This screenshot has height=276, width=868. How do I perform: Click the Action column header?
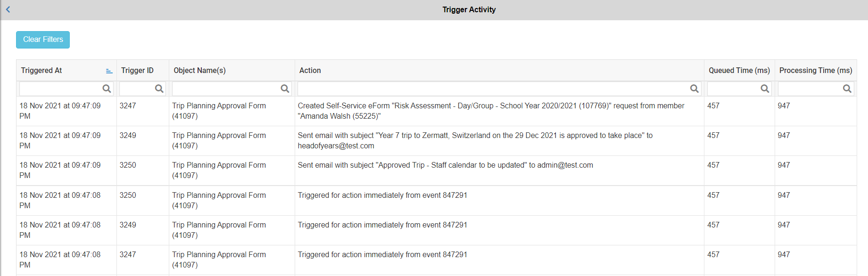tap(310, 71)
